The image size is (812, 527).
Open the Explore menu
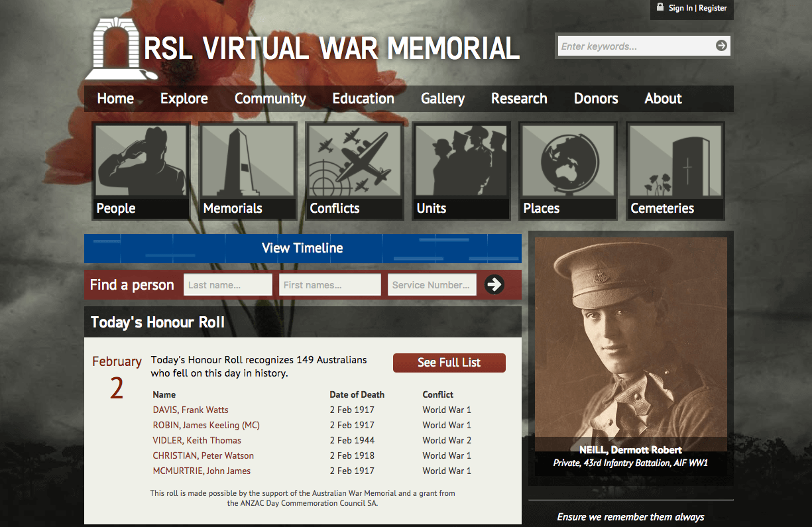(184, 99)
